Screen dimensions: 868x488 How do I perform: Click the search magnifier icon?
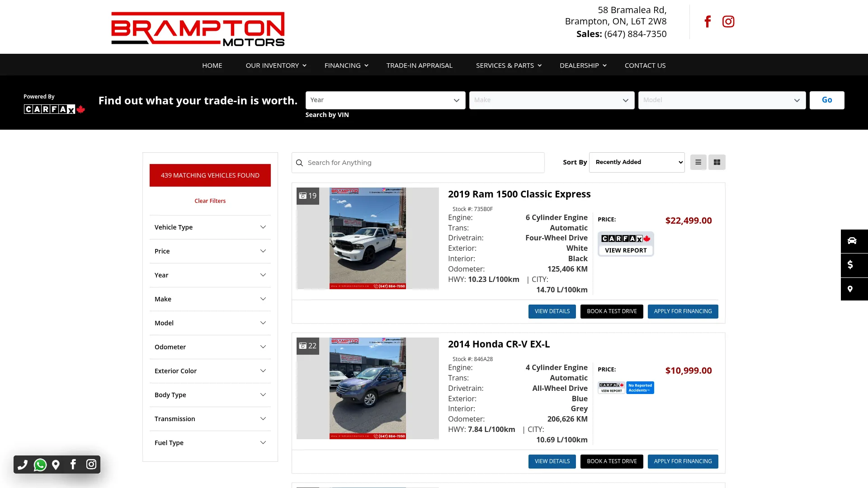point(299,163)
